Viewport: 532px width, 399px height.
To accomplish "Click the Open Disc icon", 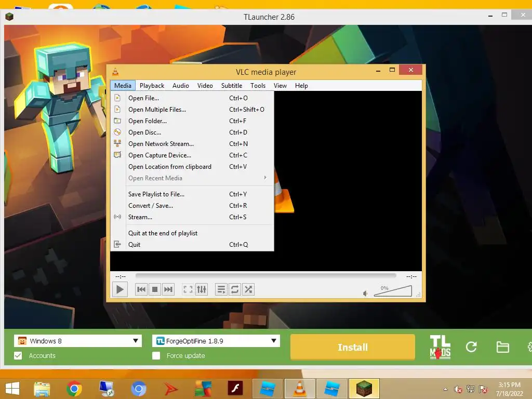I will click(x=117, y=132).
